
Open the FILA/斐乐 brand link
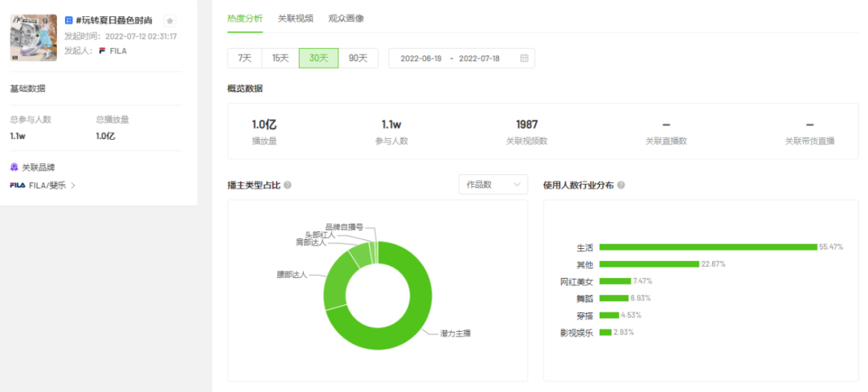pyautogui.click(x=47, y=186)
